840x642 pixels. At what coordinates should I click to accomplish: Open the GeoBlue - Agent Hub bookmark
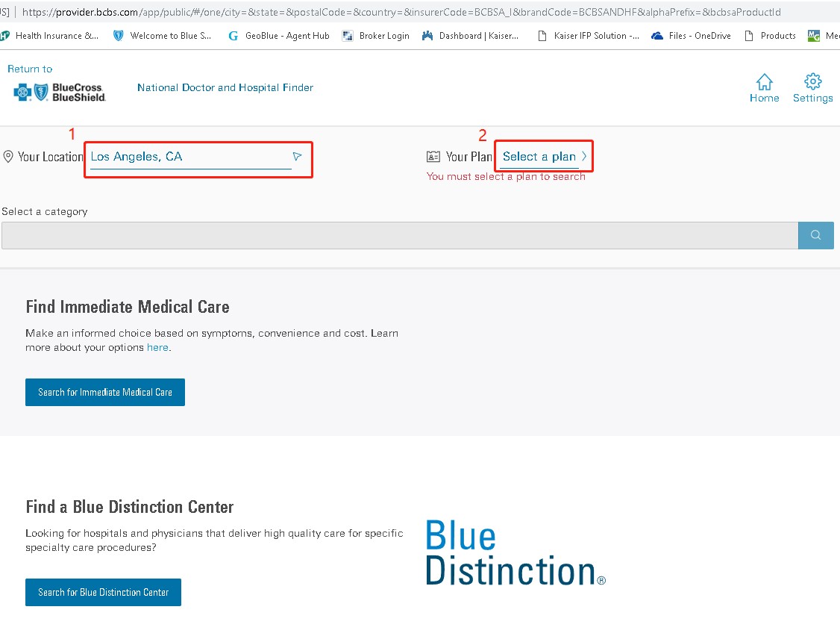[278, 36]
